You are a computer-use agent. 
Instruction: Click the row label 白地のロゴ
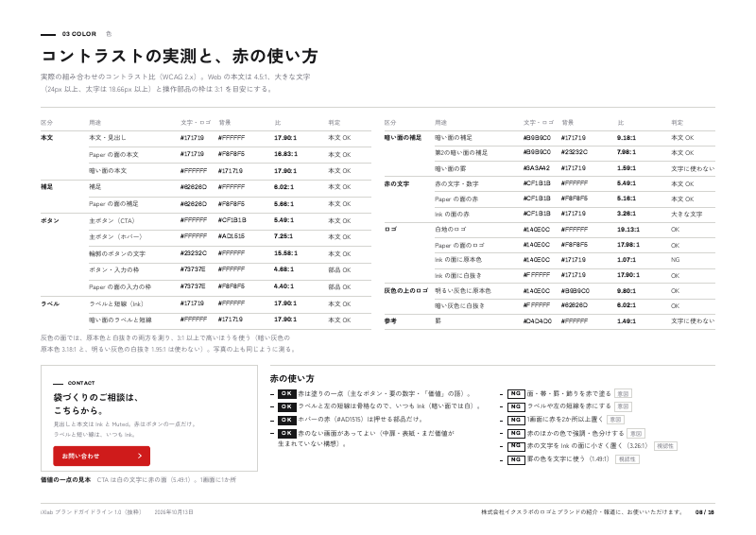point(451,230)
